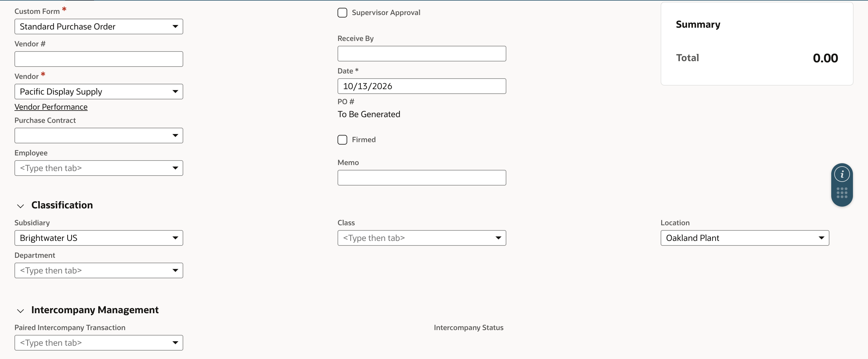Open the Custom Form dropdown

(99, 27)
